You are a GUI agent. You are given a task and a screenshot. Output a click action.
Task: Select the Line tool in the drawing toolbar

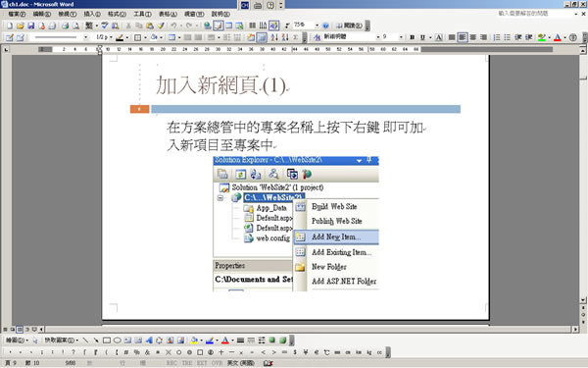point(85,341)
